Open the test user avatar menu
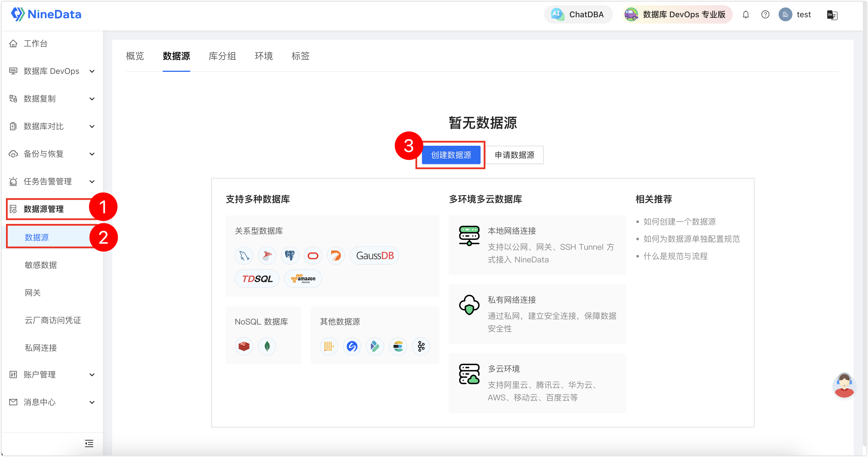The width and height of the screenshot is (868, 457). click(x=795, y=14)
